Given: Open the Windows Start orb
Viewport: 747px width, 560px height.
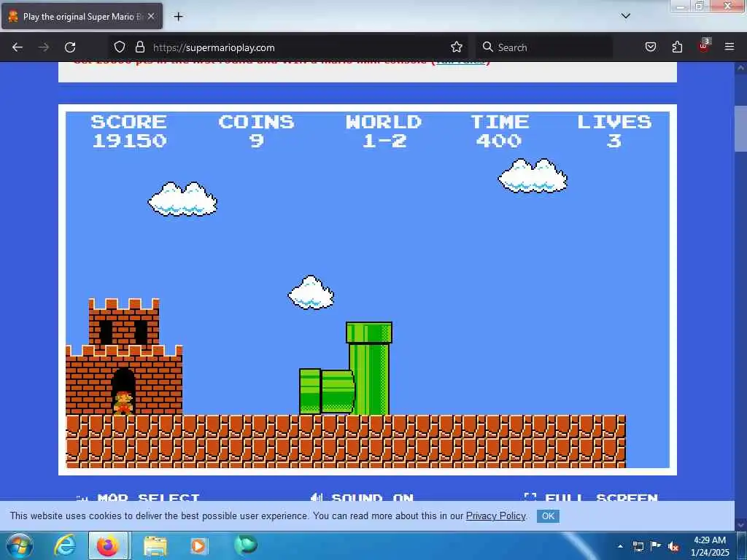Looking at the screenshot, I should pyautogui.click(x=20, y=545).
